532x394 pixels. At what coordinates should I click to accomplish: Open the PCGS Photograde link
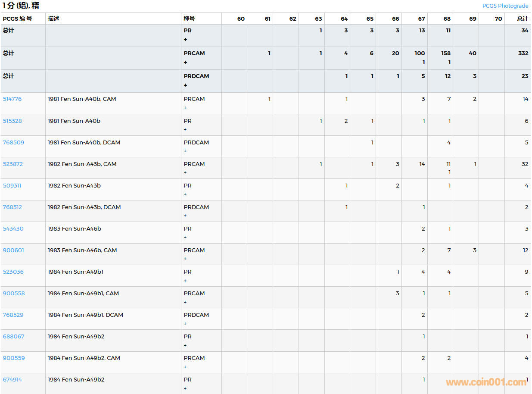tap(505, 6)
